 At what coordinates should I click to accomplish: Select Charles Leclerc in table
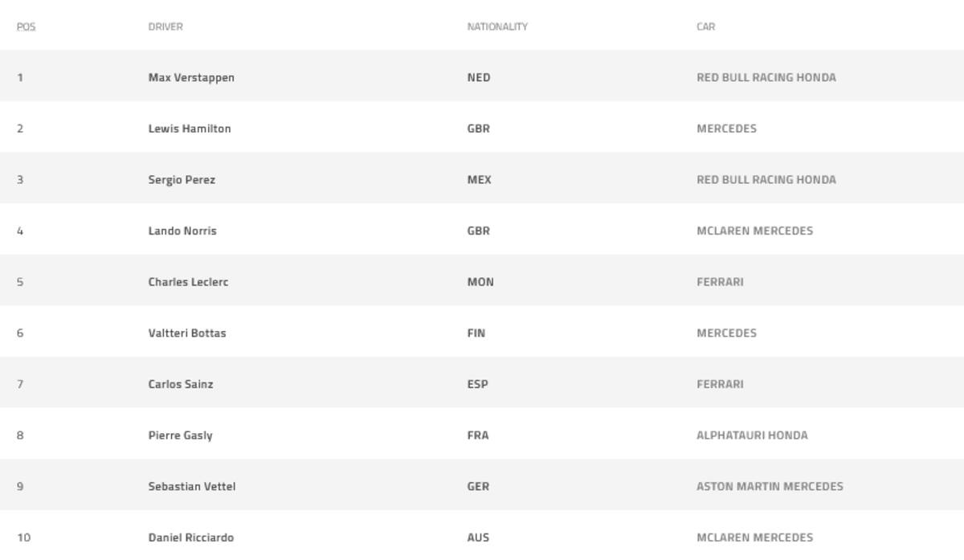pos(188,282)
